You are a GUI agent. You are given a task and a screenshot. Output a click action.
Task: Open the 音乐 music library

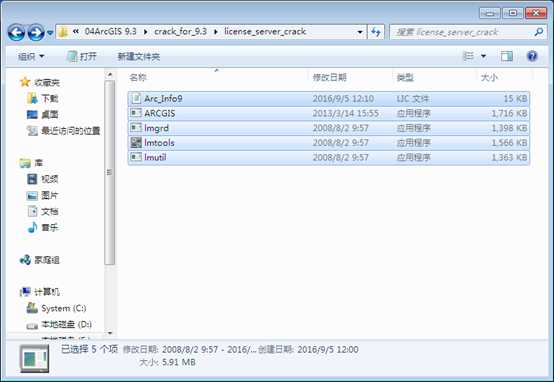pos(50,228)
